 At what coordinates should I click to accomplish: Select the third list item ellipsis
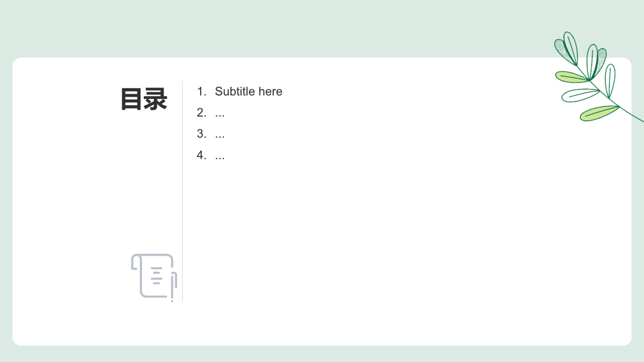click(x=220, y=135)
